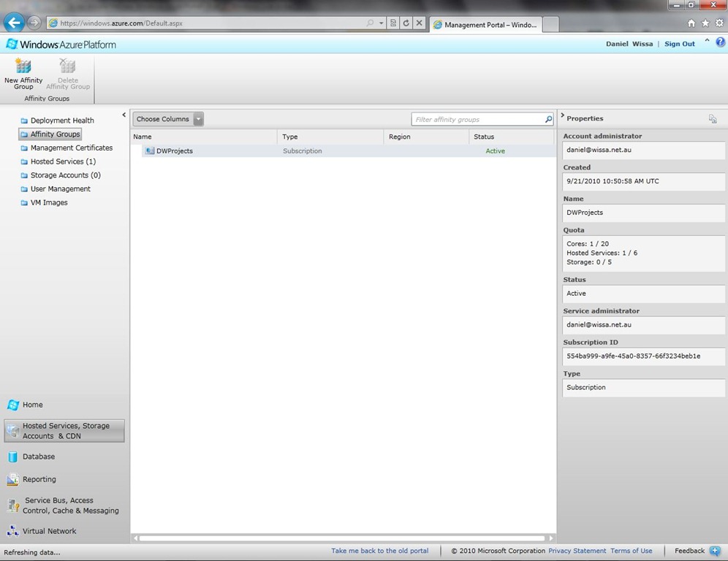Screen dimensions: 728x561
Task: Open Choose Columns dropdown
Action: (x=198, y=119)
